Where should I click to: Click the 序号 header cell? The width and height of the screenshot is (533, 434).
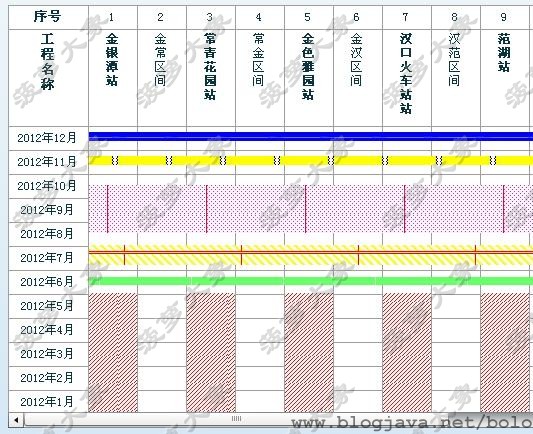(48, 17)
